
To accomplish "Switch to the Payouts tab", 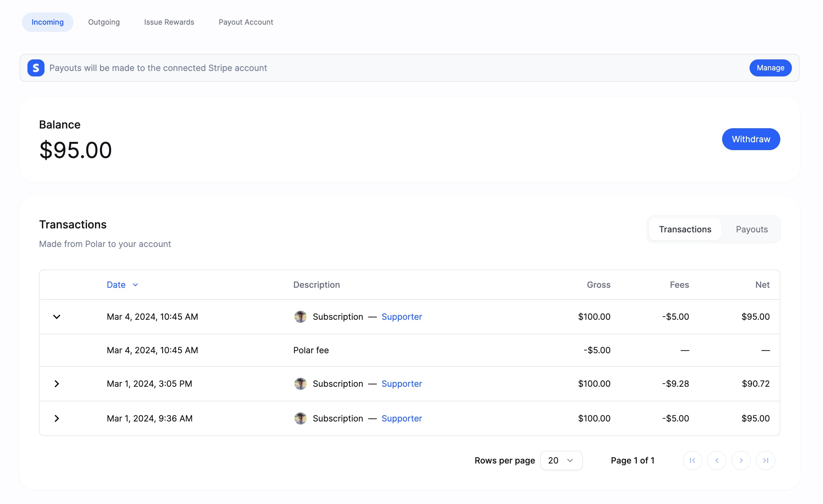I will [752, 229].
